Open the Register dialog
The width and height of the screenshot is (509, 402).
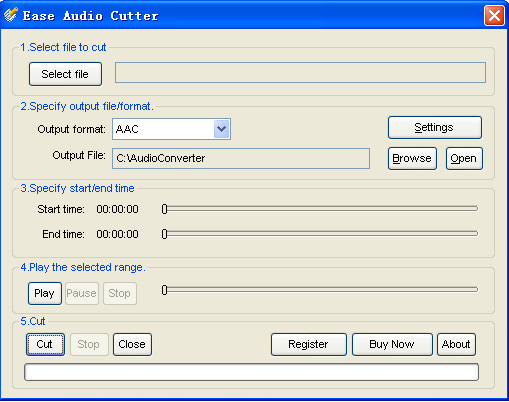click(x=309, y=344)
